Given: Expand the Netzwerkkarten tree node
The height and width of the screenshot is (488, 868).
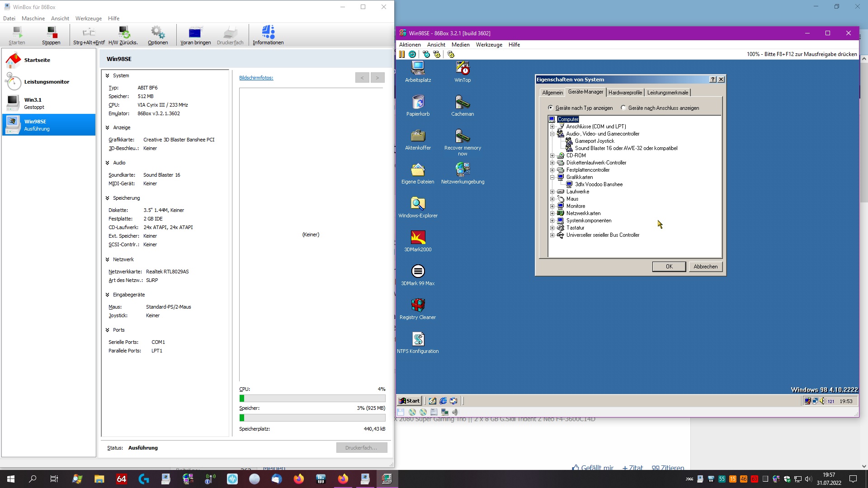Looking at the screenshot, I should point(552,213).
